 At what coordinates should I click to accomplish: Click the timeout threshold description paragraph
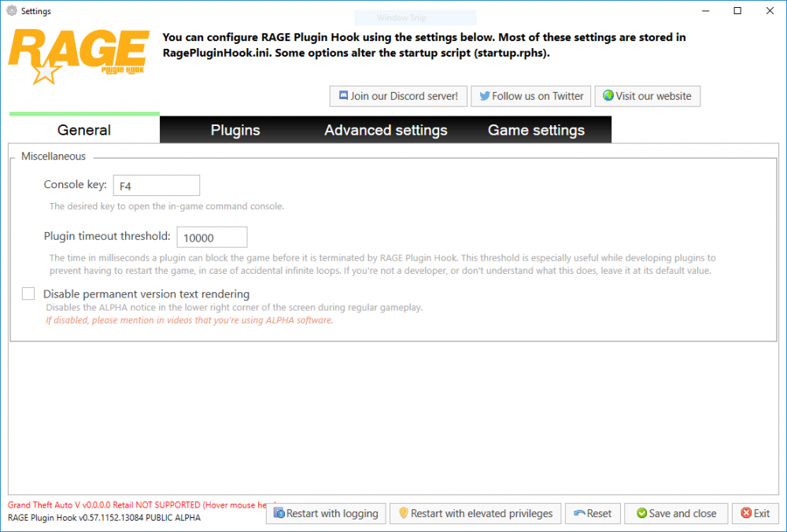pyautogui.click(x=382, y=264)
